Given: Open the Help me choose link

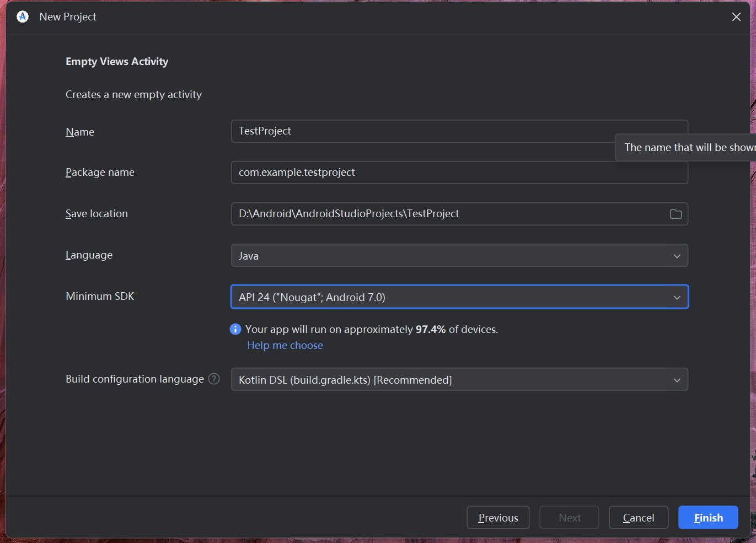Looking at the screenshot, I should click(285, 345).
